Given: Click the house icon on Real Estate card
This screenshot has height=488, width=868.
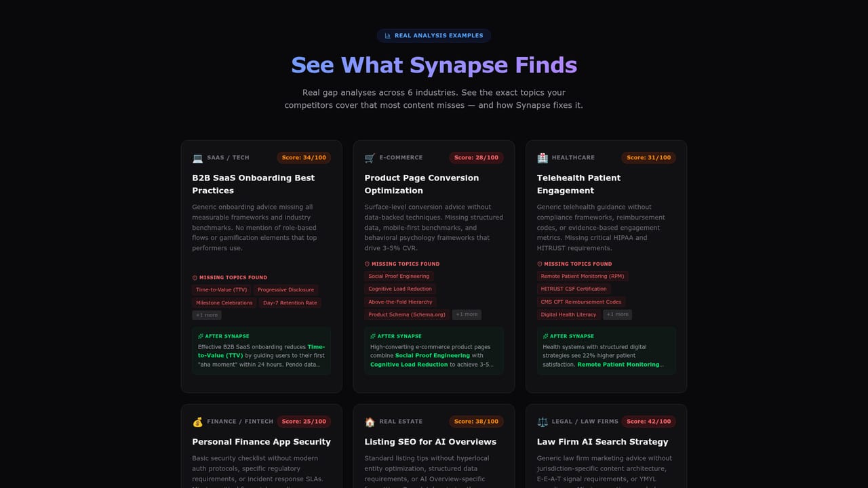Looking at the screenshot, I should [x=370, y=422].
